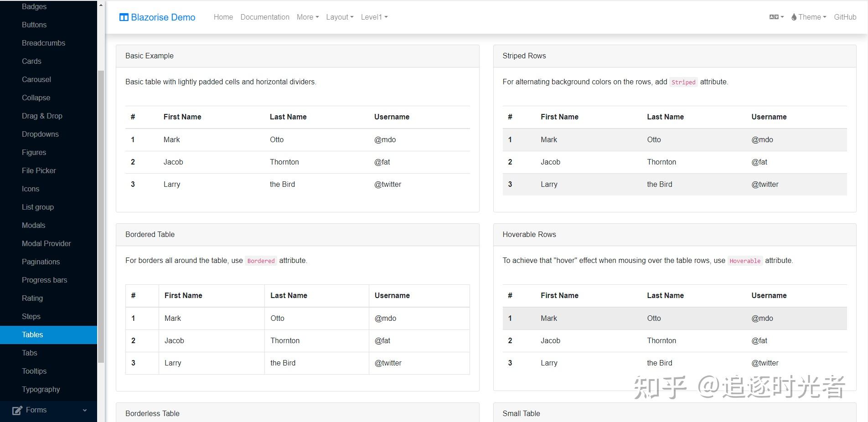Open the Documentation nav item
868x422 pixels.
tap(264, 17)
